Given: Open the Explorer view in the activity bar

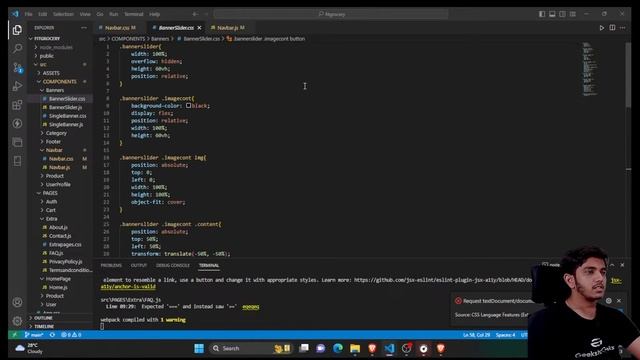Looking at the screenshot, I should tap(17, 30).
